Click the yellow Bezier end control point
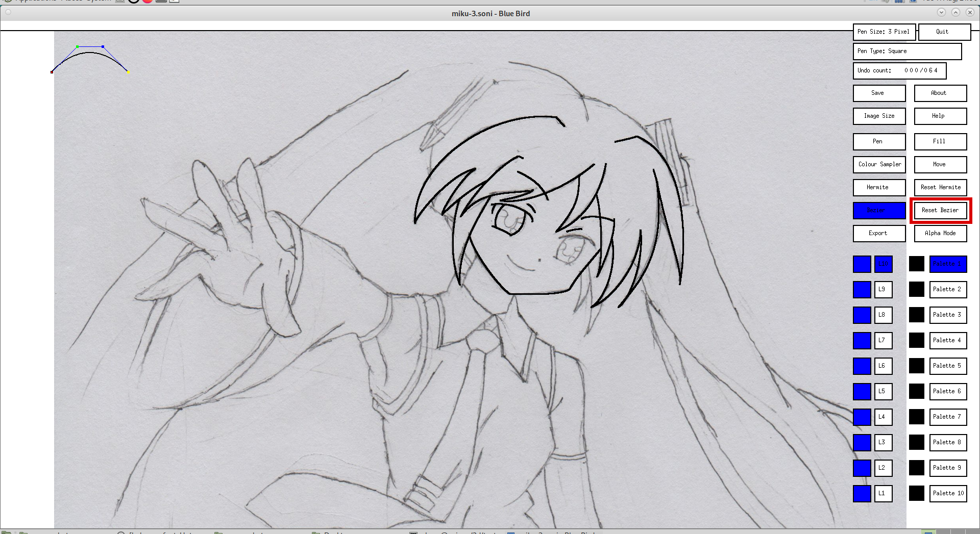The image size is (980, 534). pos(128,72)
